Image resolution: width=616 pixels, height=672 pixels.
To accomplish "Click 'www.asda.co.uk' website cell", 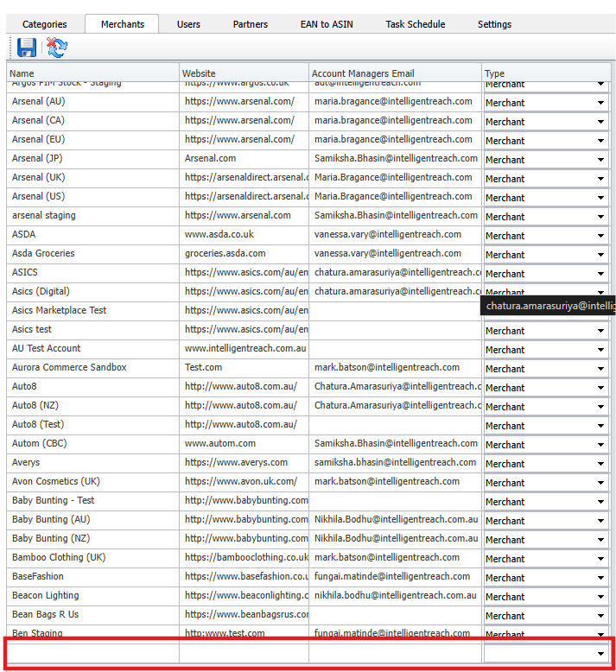I will click(244, 234).
